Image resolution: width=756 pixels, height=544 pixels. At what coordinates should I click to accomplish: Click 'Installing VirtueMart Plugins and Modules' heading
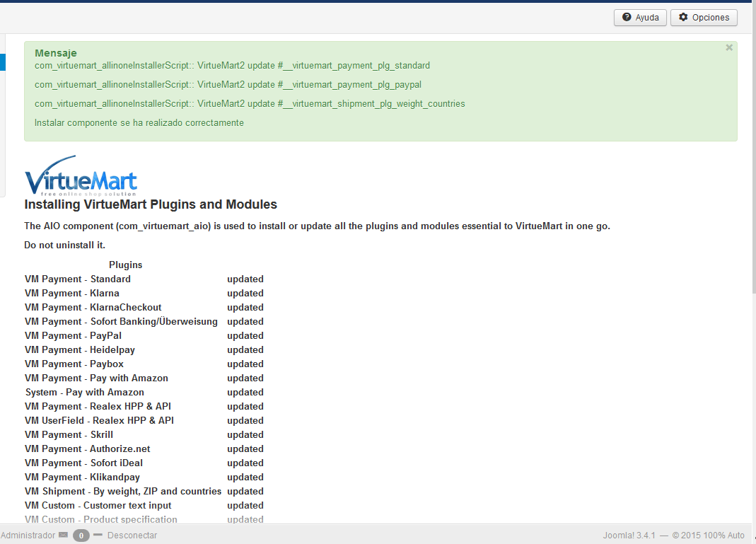tap(151, 204)
